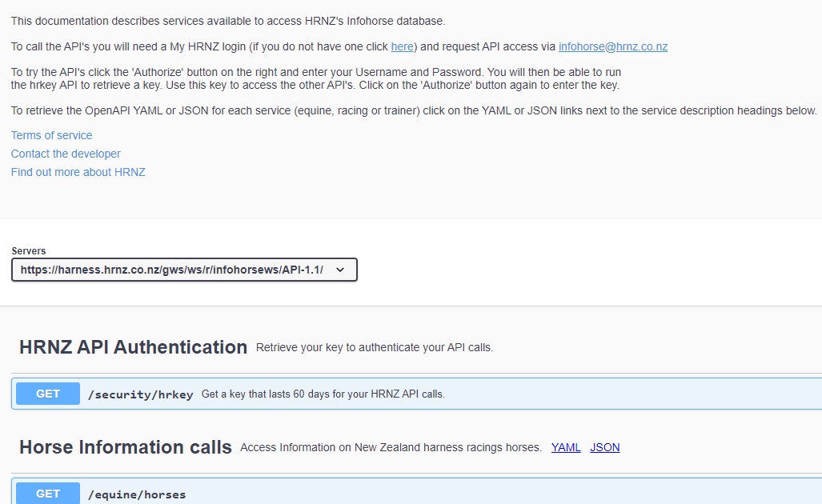This screenshot has height=504, width=822.
Task: Click 'Get a key that lasts 60 days' description
Action: coord(323,394)
